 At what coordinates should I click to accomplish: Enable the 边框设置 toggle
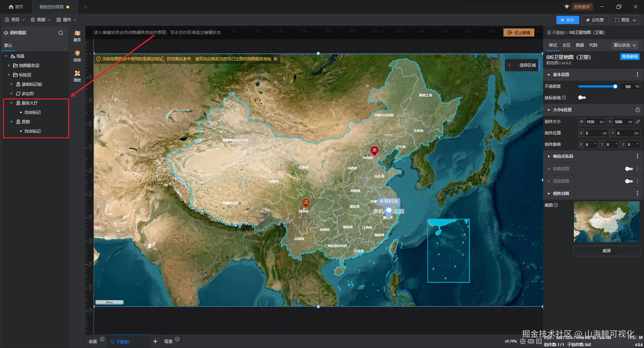point(629,169)
